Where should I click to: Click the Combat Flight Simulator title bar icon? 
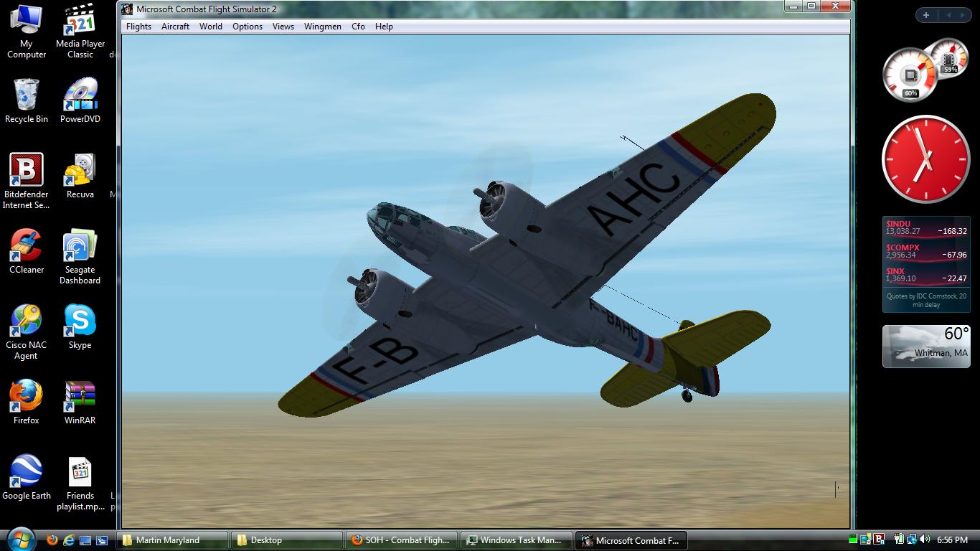tap(127, 9)
